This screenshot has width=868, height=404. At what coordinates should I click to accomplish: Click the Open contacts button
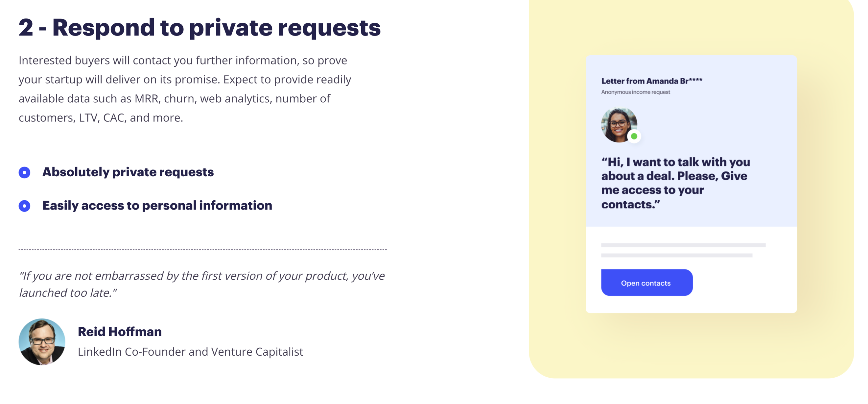click(x=646, y=283)
